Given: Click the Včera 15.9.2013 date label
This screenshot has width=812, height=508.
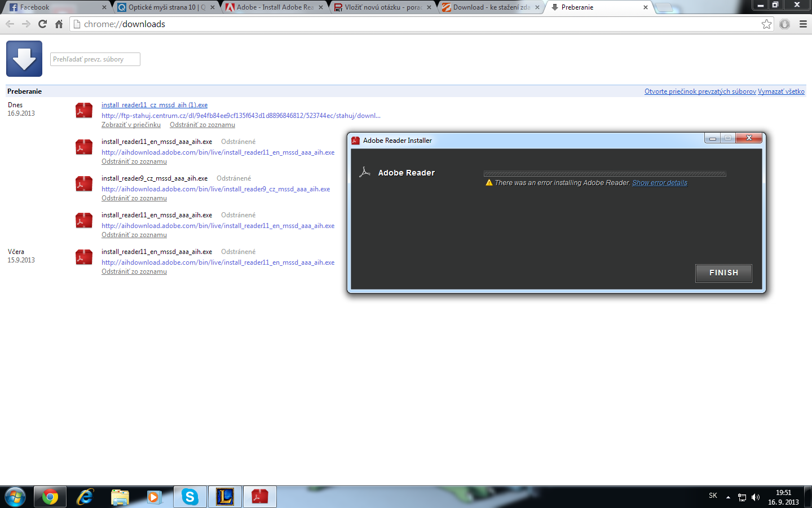Looking at the screenshot, I should point(21,256).
